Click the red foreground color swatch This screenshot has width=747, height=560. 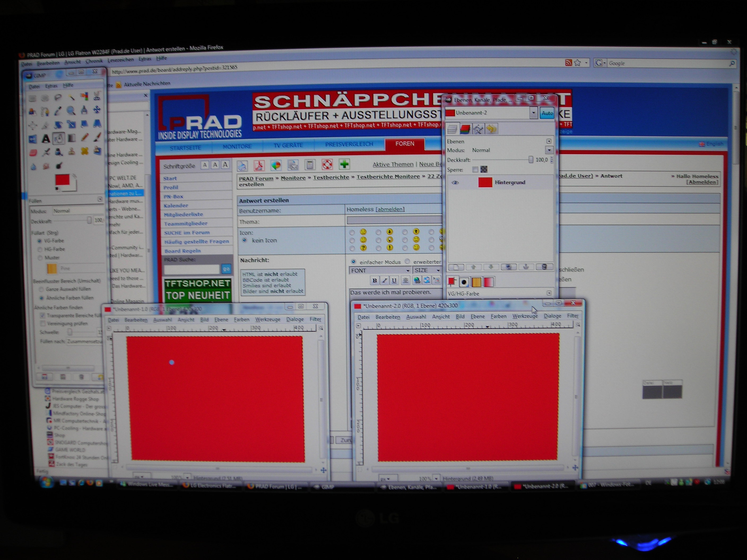pyautogui.click(x=62, y=180)
